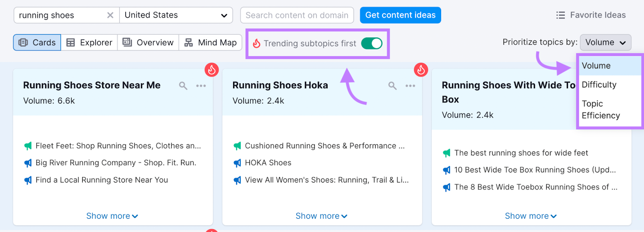This screenshot has width=644, height=232.
Task: Select Difficulty in the prioritize menu
Action: coord(599,85)
